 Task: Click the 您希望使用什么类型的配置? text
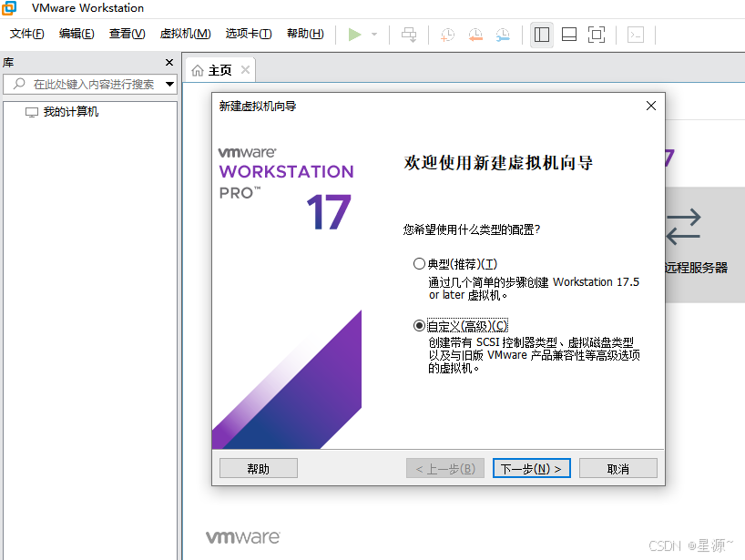pos(472,229)
